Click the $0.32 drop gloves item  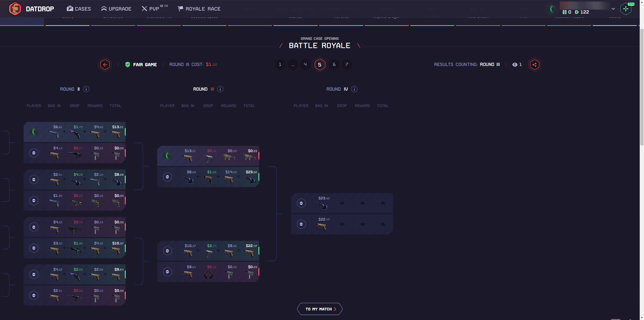(x=208, y=274)
